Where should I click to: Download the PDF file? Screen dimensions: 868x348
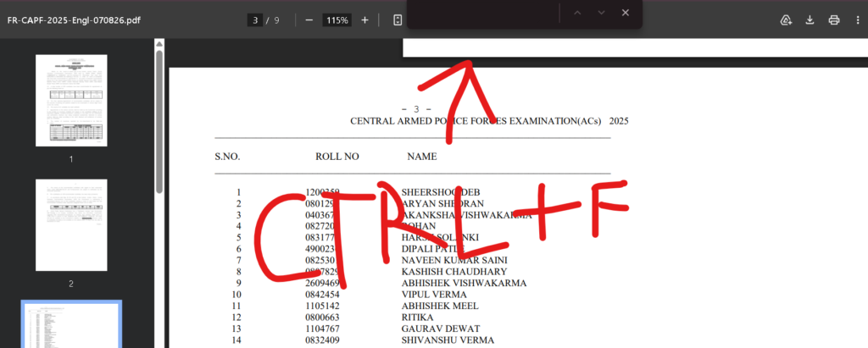click(810, 20)
